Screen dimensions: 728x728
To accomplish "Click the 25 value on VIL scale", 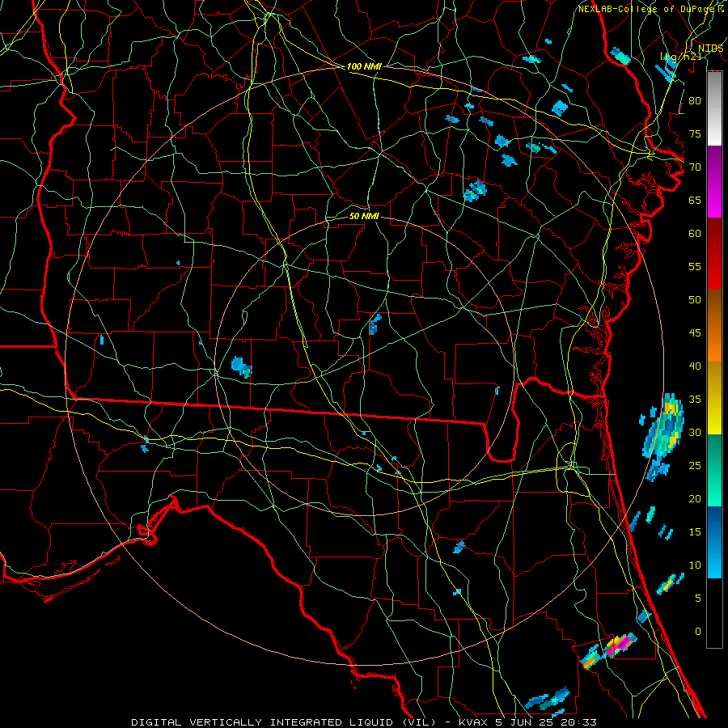I will tap(695, 466).
